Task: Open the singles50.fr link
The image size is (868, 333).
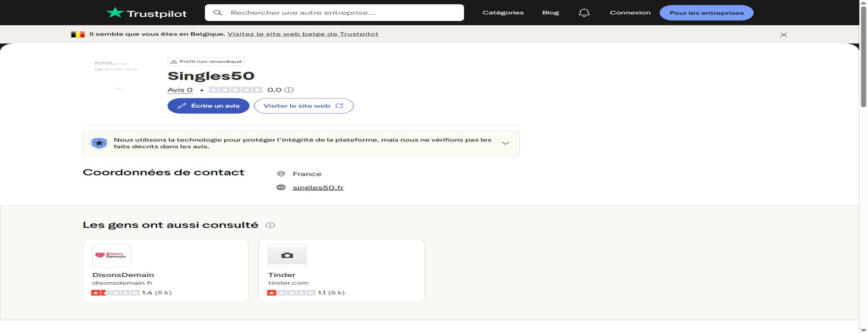Action: (318, 188)
